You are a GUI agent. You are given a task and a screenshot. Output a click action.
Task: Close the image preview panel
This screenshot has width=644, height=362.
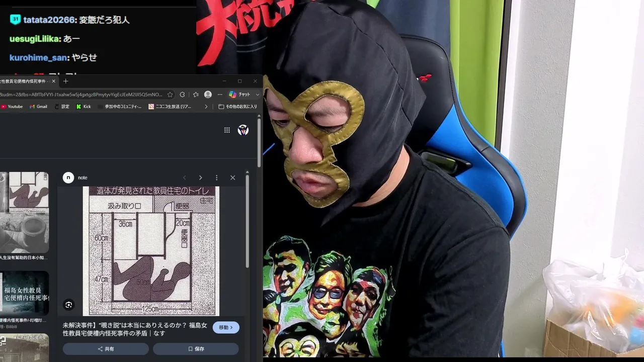point(232,177)
